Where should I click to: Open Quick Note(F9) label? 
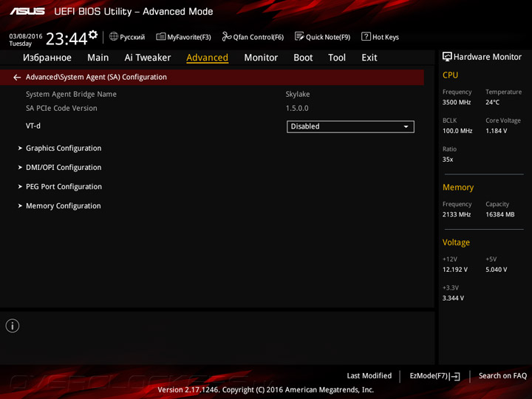click(328, 37)
